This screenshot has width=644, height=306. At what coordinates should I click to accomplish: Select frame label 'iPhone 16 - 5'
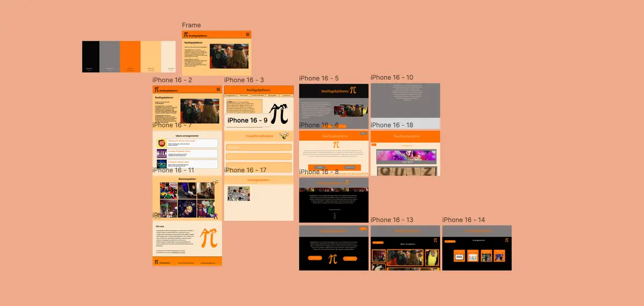click(x=319, y=78)
